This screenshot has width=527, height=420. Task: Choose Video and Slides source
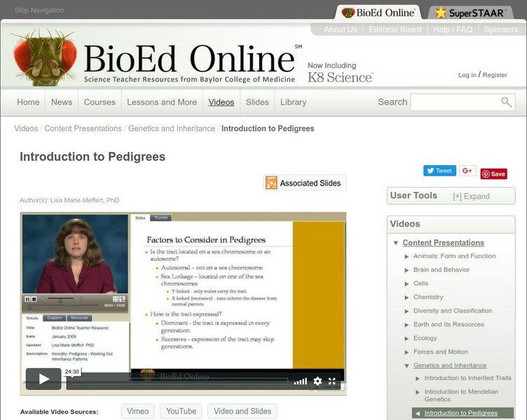(x=242, y=412)
